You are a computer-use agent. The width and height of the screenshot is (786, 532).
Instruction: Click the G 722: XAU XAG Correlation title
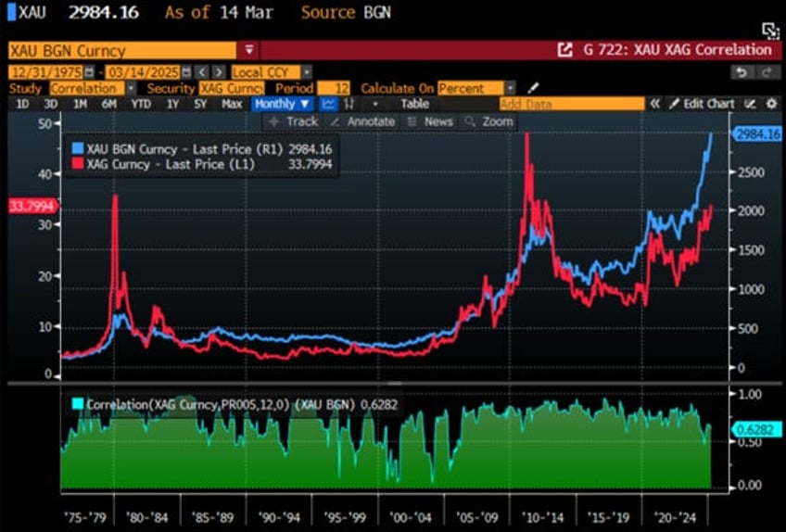[x=678, y=50]
